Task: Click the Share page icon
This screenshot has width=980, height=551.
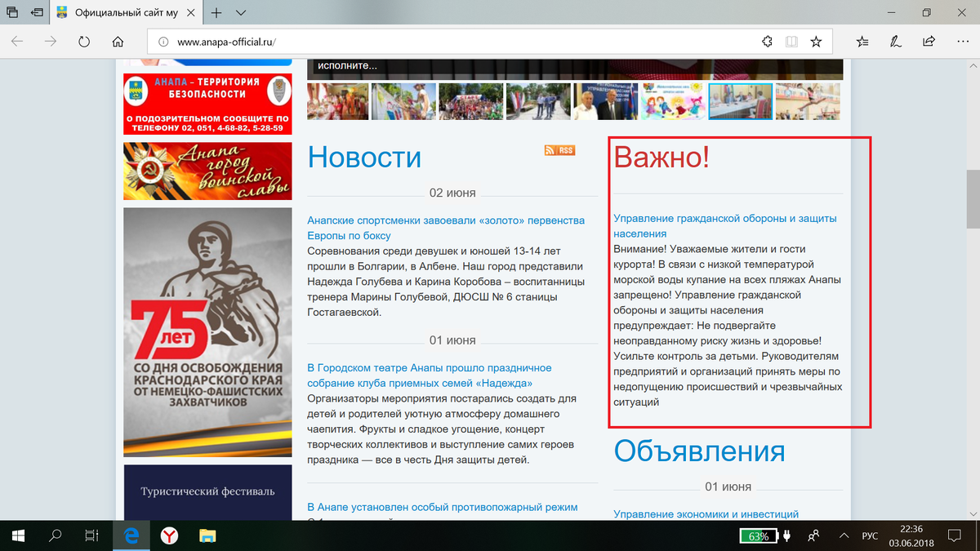Action: click(x=929, y=42)
